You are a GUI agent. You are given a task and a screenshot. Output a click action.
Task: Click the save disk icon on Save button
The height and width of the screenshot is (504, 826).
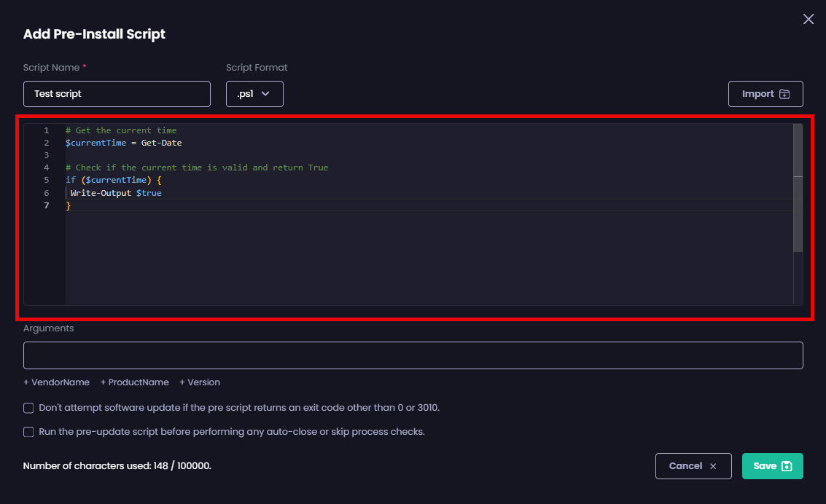[784, 465]
